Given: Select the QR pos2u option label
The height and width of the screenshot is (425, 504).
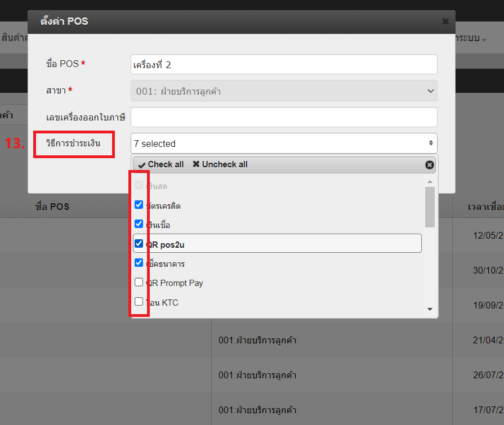Looking at the screenshot, I should (x=165, y=245).
